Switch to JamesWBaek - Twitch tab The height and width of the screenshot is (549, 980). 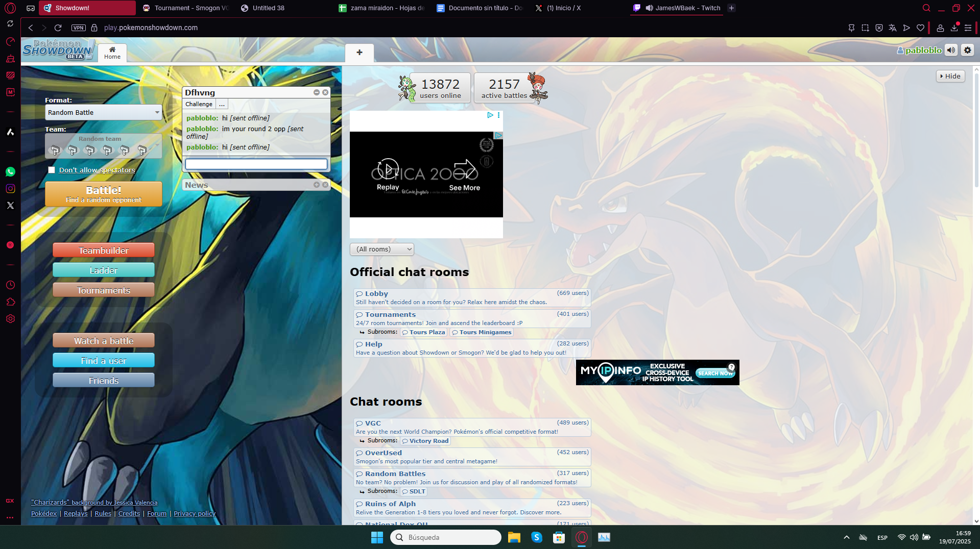[677, 8]
